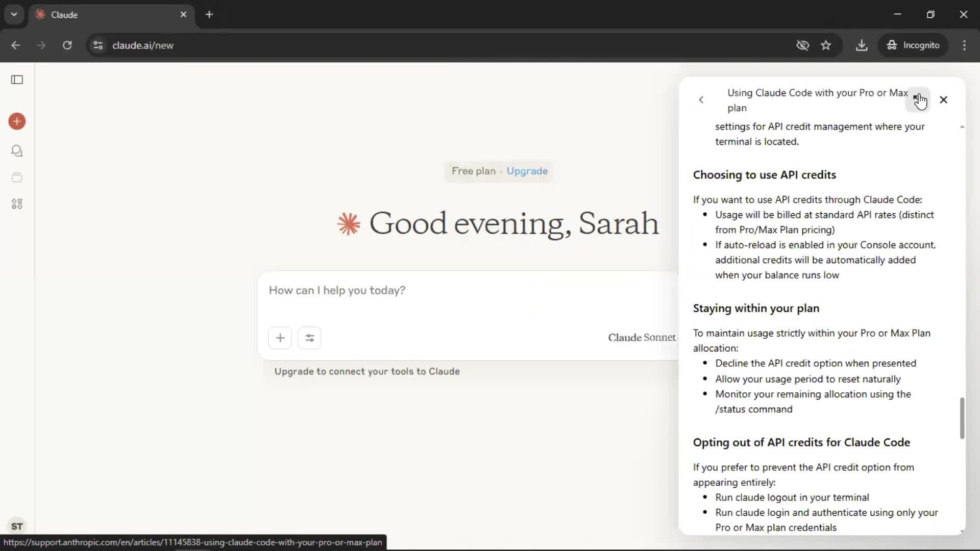980x551 pixels.
Task: Restore down the browser window
Action: pos(930,14)
